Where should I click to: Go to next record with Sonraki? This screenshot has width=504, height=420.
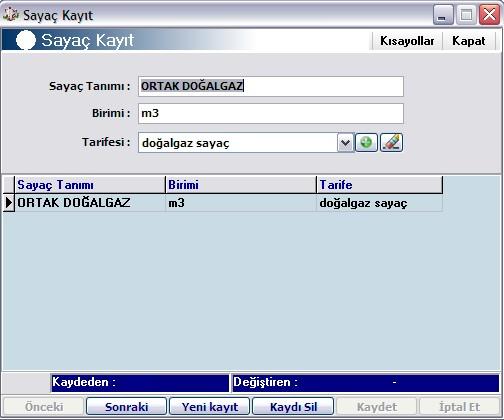tap(126, 407)
